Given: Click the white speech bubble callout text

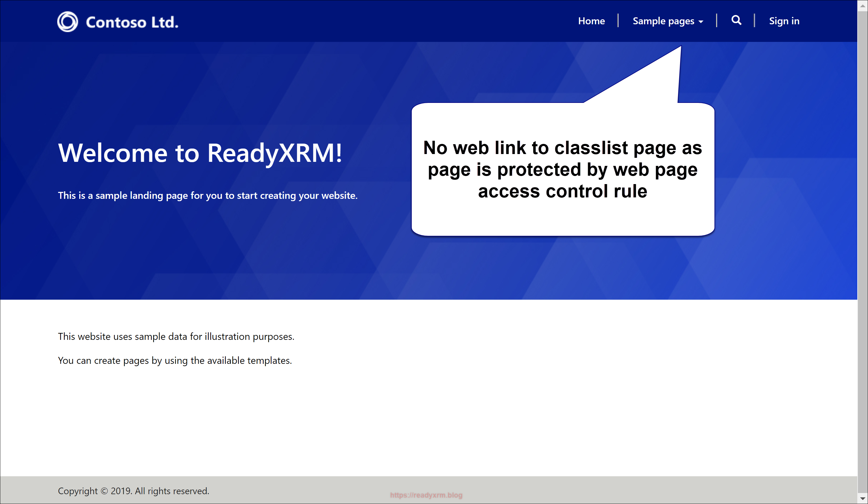Looking at the screenshot, I should [x=562, y=169].
